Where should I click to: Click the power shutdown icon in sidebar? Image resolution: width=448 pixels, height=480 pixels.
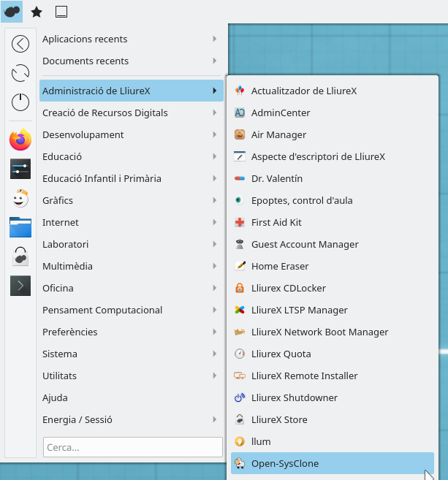[20, 102]
